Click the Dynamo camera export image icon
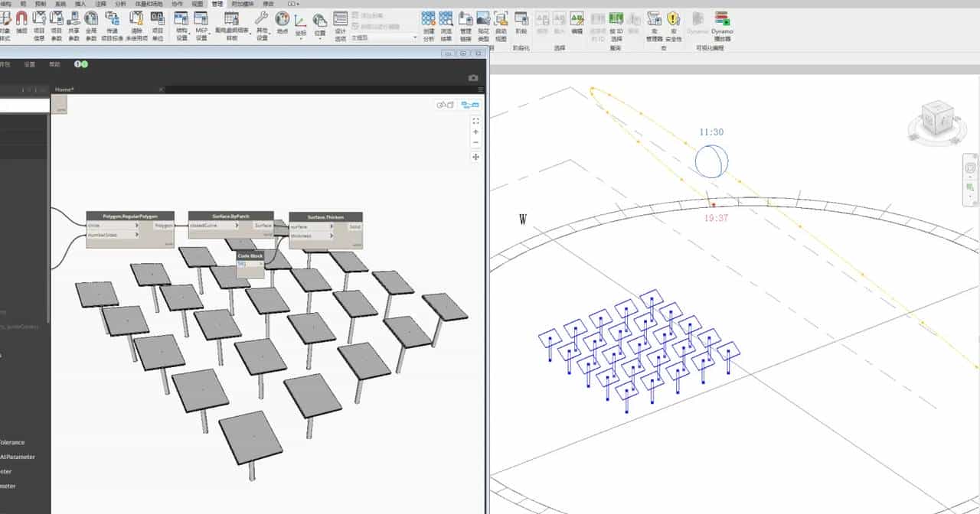This screenshot has width=980, height=514. pyautogui.click(x=473, y=78)
